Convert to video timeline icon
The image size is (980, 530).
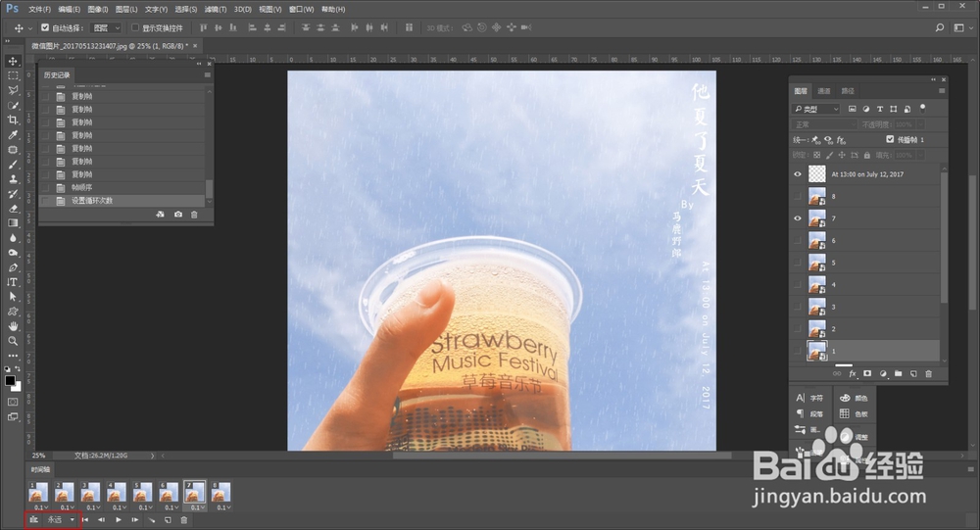point(33,520)
